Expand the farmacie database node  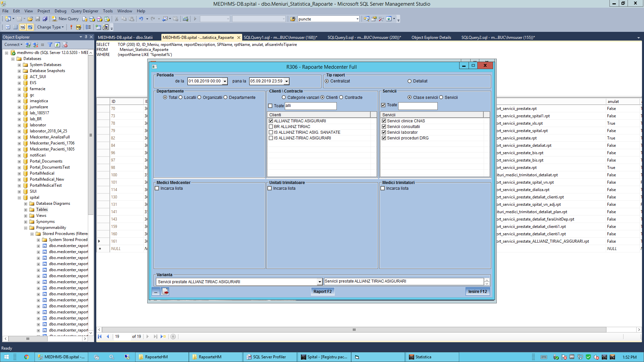click(19, 89)
